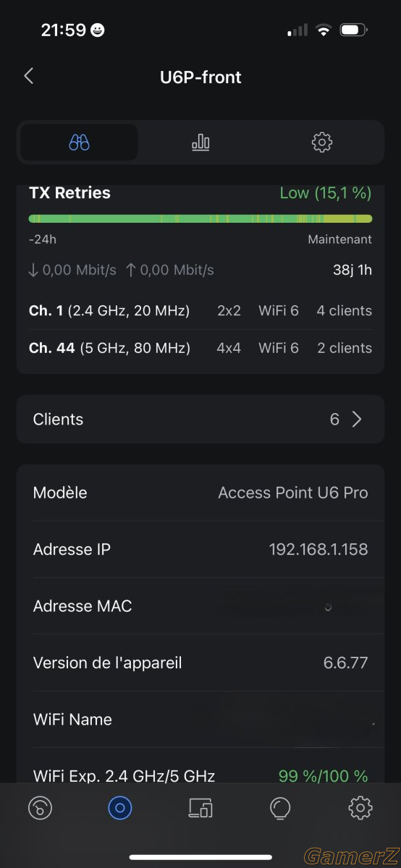
Task: Open the gear settings tab for U6P-front
Action: (321, 142)
